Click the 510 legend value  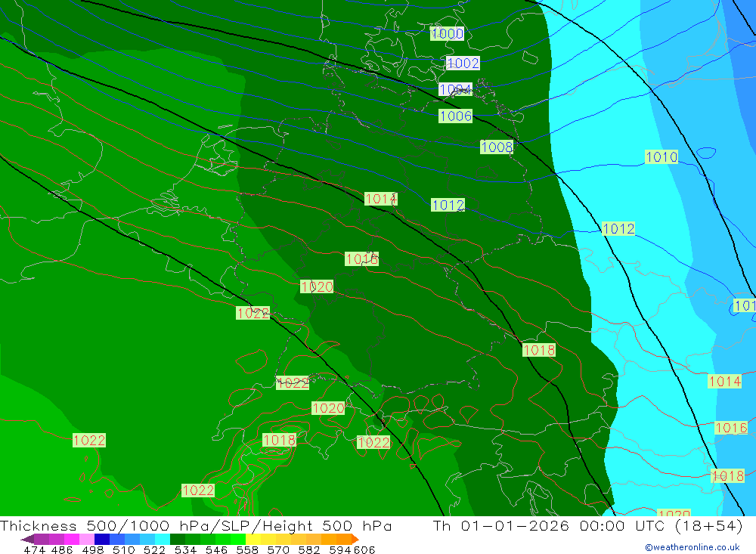[123, 550]
